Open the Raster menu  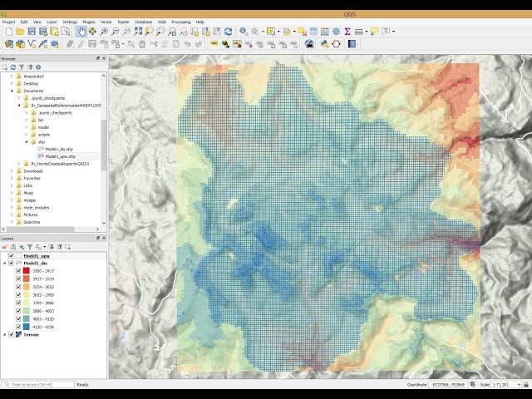124,22
